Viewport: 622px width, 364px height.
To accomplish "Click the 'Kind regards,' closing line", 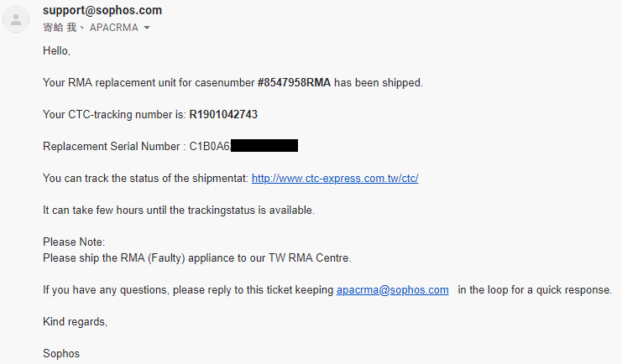I will (x=75, y=321).
